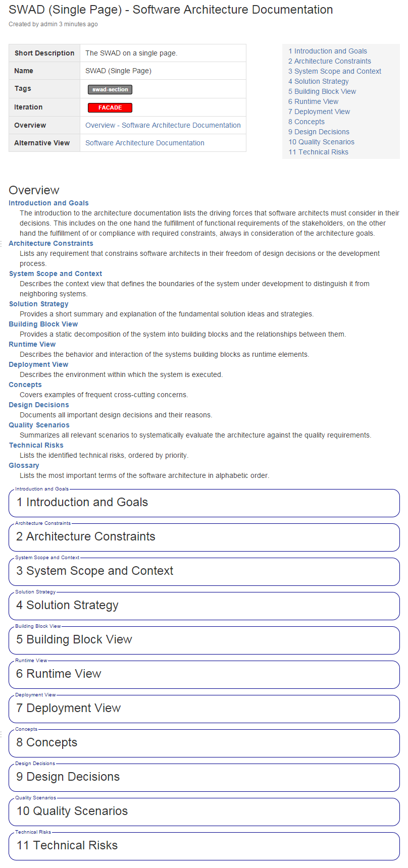Click the swad-section tag badge
This screenshot has width=408, height=868.
[x=110, y=89]
